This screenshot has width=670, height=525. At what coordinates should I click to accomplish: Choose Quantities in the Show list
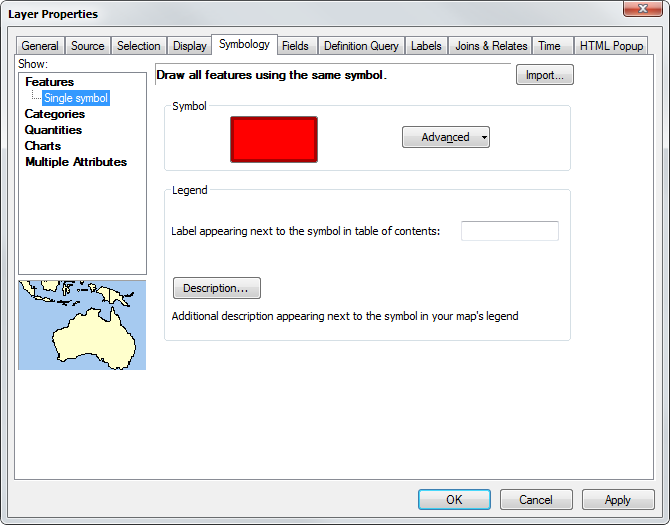tap(53, 130)
